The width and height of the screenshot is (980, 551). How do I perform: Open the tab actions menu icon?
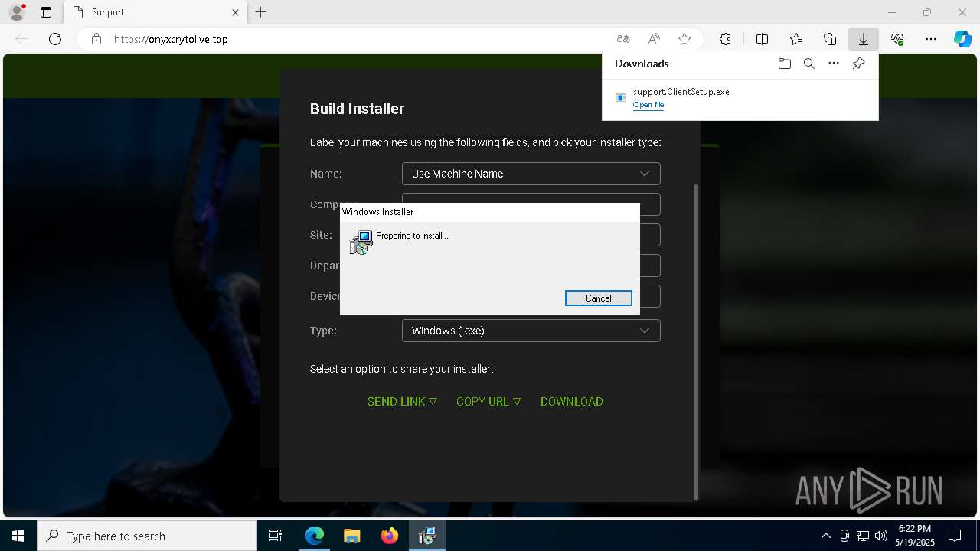(46, 12)
